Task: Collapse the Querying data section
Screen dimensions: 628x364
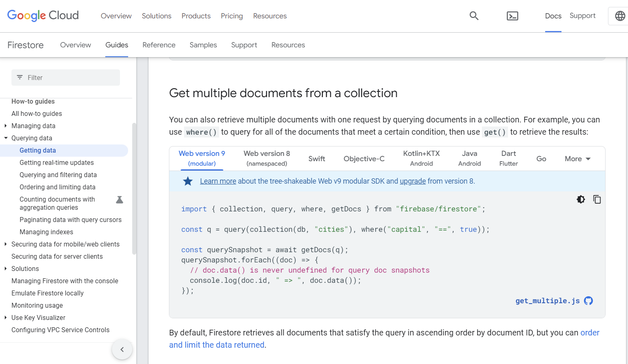Action: [6, 138]
